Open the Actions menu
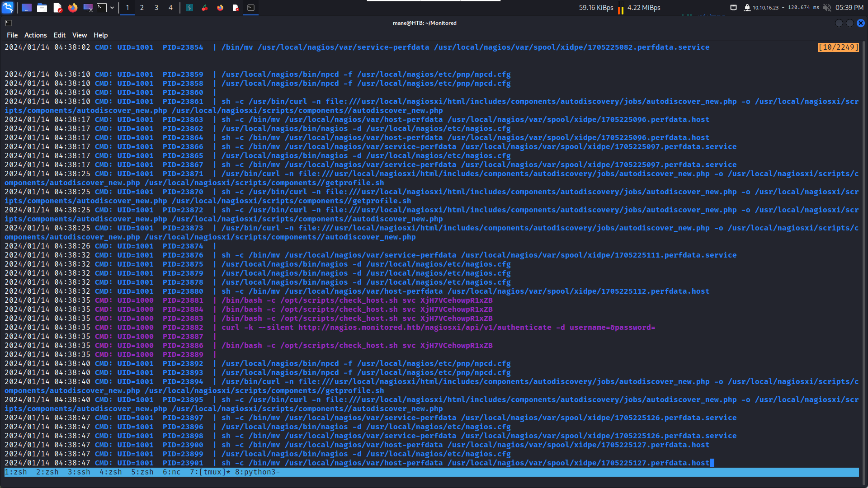Screen dimensions: 868x488 [36, 35]
